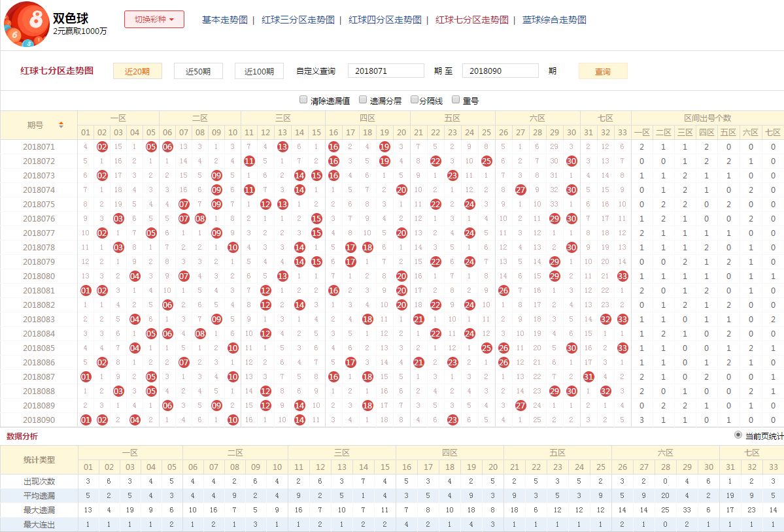Screen dimensions: 784x532
Task: Click red ball 25 in row 2018085
Action: (486, 348)
